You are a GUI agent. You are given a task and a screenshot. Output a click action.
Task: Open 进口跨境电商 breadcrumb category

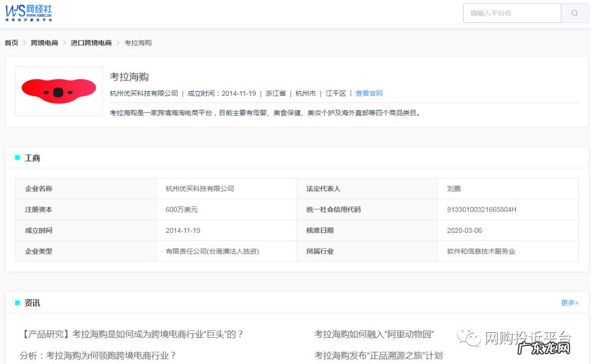(91, 43)
